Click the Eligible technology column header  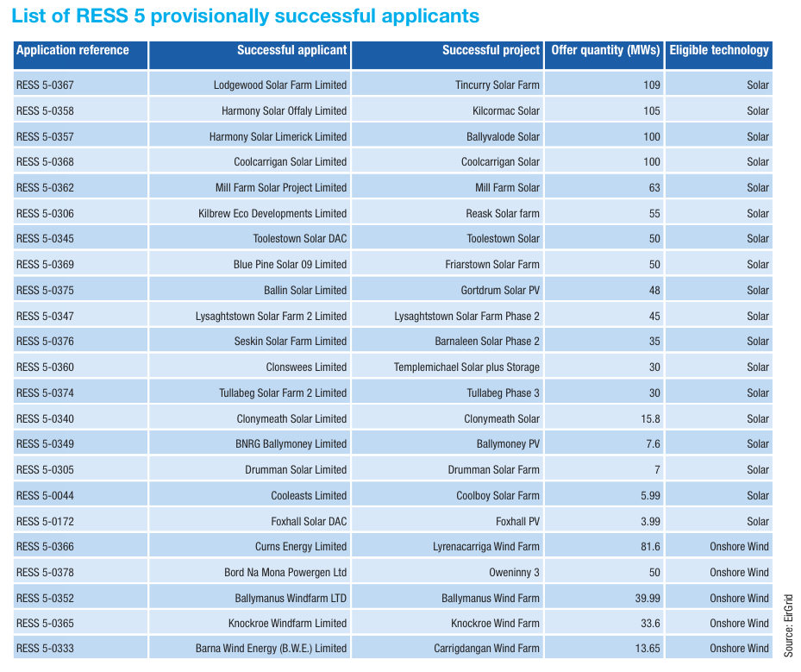718,51
